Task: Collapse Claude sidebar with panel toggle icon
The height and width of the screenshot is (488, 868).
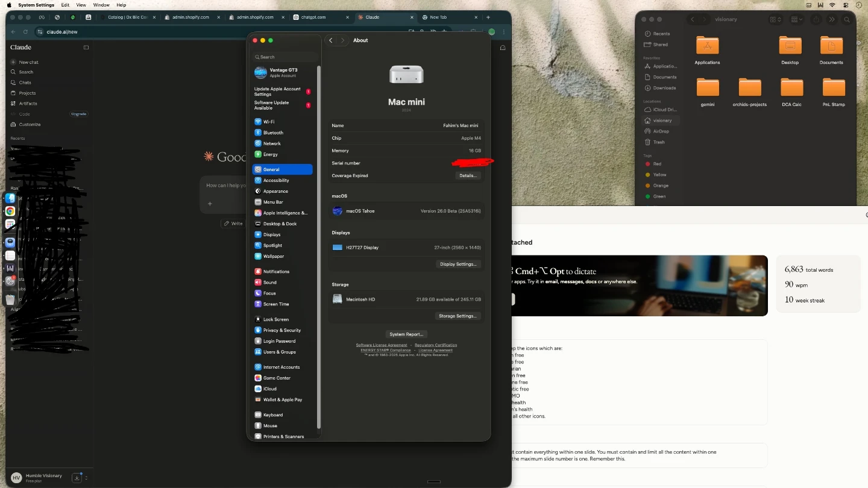Action: (x=86, y=47)
